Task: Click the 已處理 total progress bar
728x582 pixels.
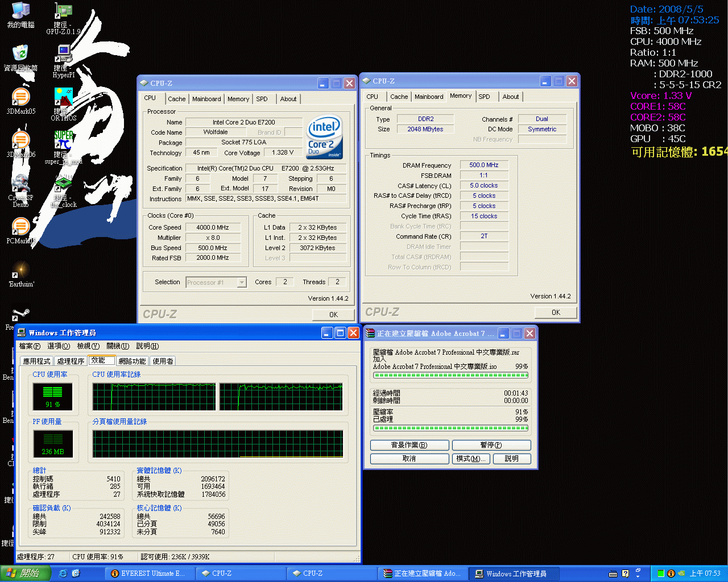Action: (450, 428)
